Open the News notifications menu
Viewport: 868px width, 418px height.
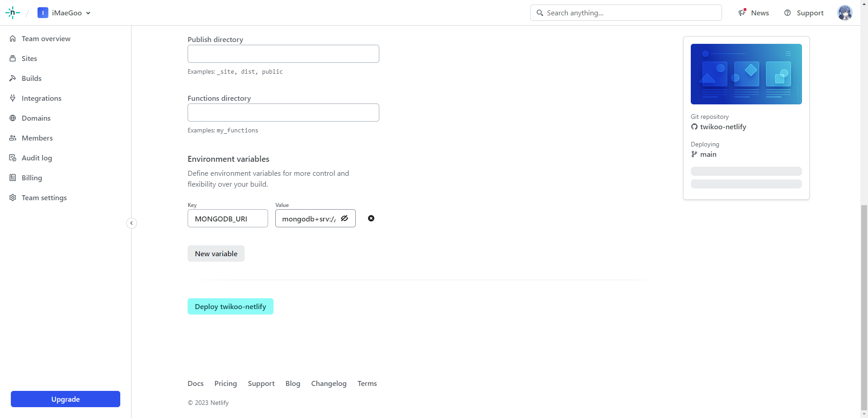click(x=753, y=13)
